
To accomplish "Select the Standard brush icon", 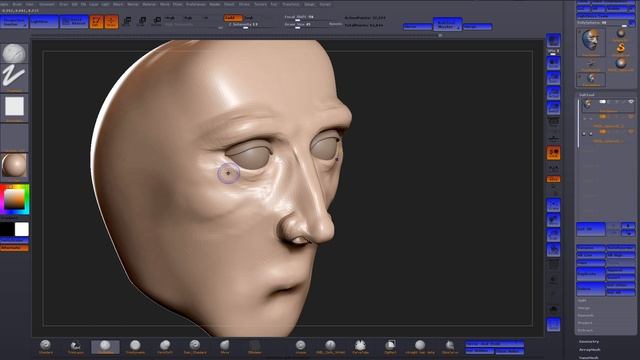I will pyautogui.click(x=45, y=347).
